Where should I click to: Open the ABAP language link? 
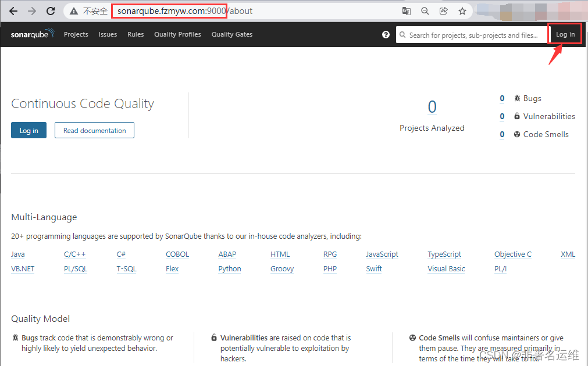(x=227, y=254)
